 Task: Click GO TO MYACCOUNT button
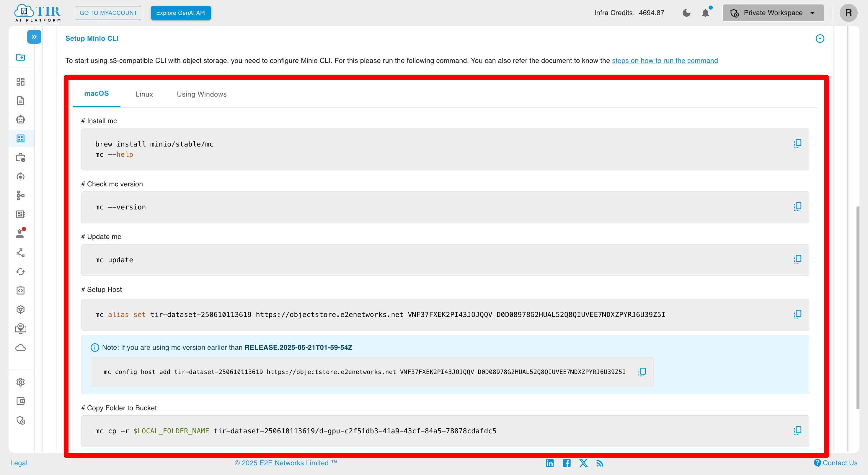pos(108,13)
